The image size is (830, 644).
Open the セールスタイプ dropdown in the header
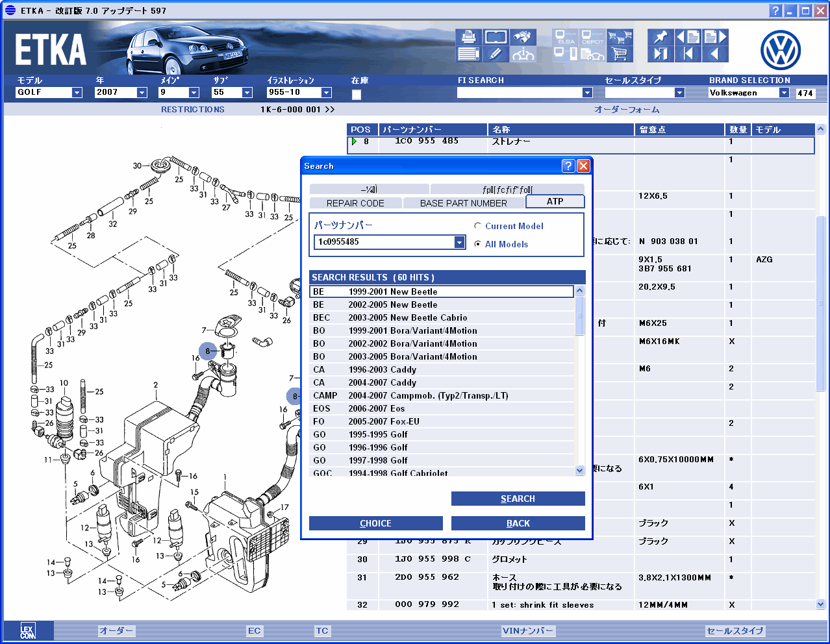pyautogui.click(x=679, y=93)
